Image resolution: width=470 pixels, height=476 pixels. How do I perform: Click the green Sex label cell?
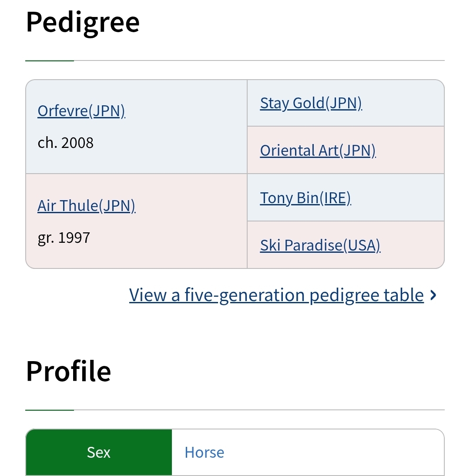[99, 453]
